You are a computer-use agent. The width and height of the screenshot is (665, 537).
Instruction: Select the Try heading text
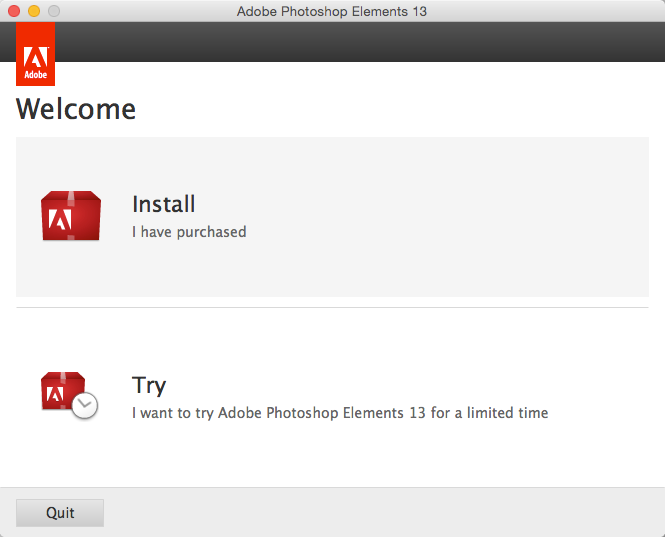[149, 385]
